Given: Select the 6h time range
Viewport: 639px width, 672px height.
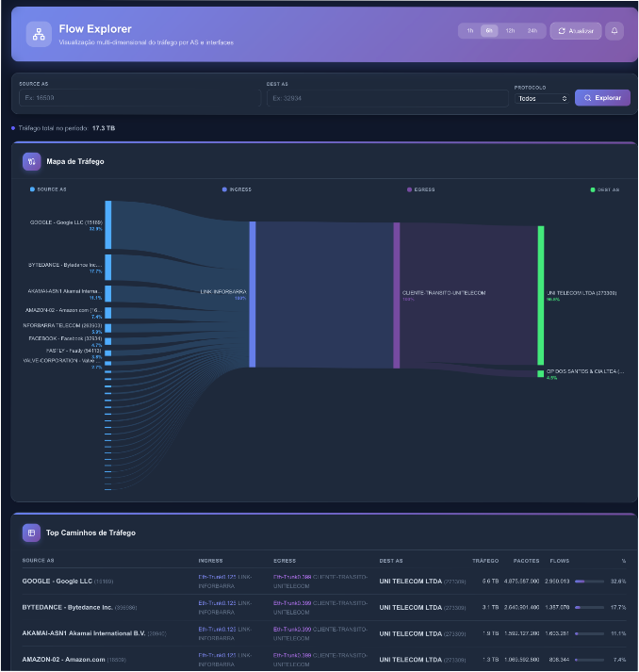Looking at the screenshot, I should pyautogui.click(x=489, y=31).
